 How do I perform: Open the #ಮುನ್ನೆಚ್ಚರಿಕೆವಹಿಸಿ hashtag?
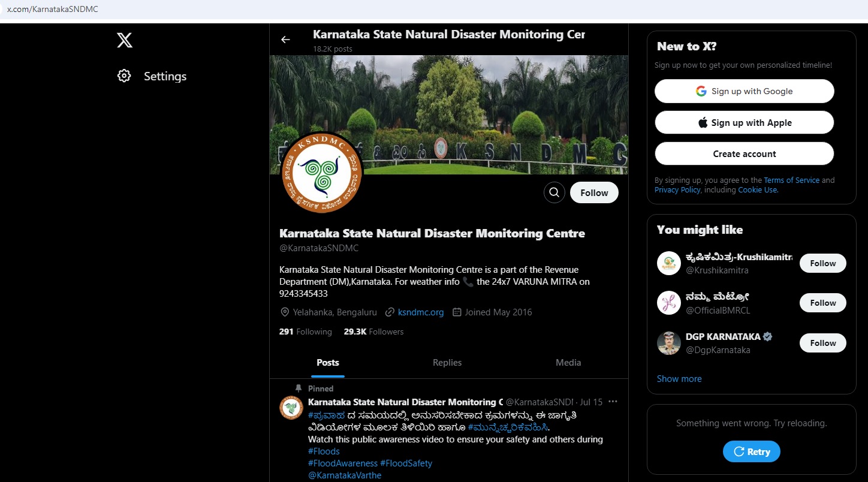click(508, 427)
